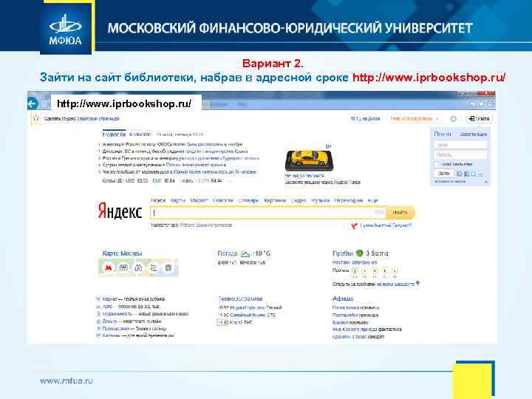The image size is (532, 399).
Task: Open the Yandex settings gear icon
Action: click(x=453, y=118)
